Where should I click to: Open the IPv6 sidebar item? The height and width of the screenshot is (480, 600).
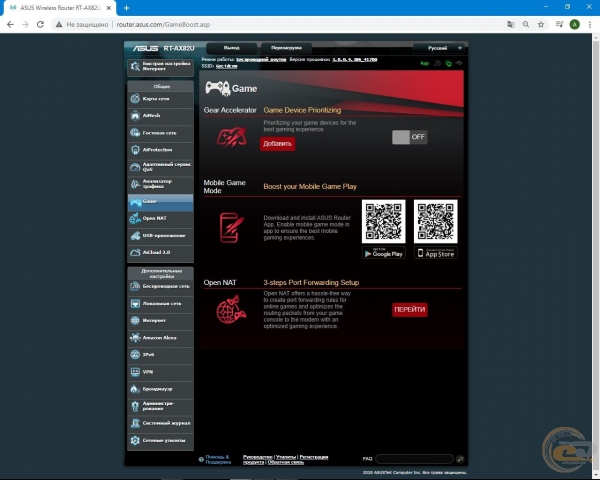point(160,355)
